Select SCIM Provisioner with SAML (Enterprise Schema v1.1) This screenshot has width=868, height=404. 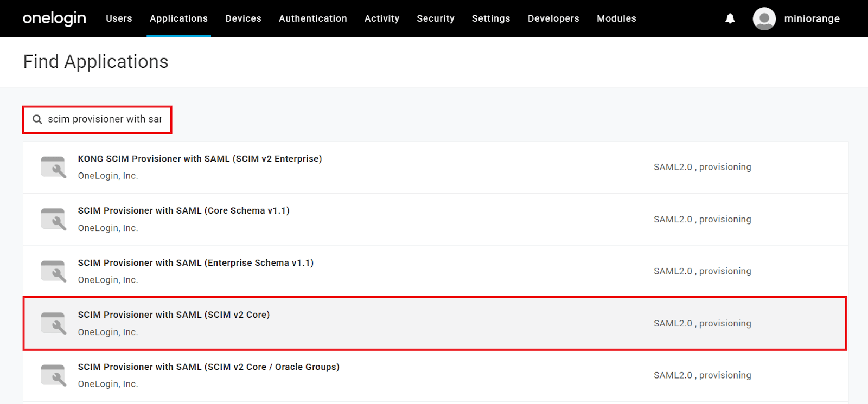pyautogui.click(x=195, y=263)
